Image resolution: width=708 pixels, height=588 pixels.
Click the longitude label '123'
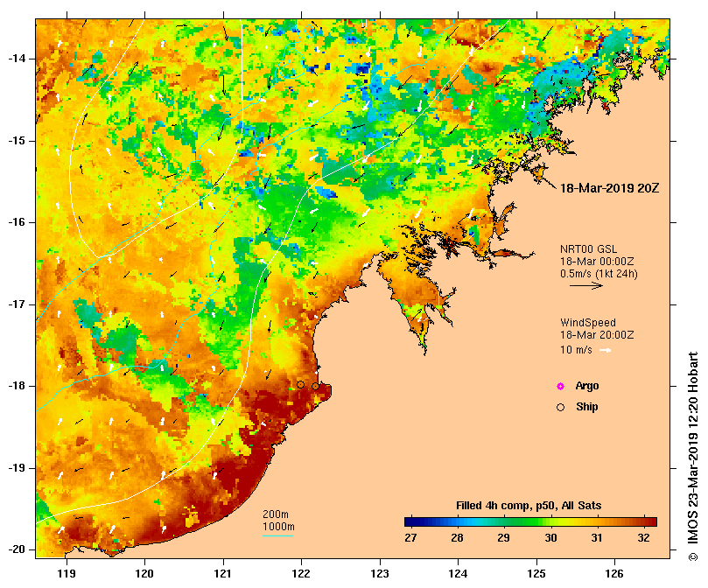point(380,574)
